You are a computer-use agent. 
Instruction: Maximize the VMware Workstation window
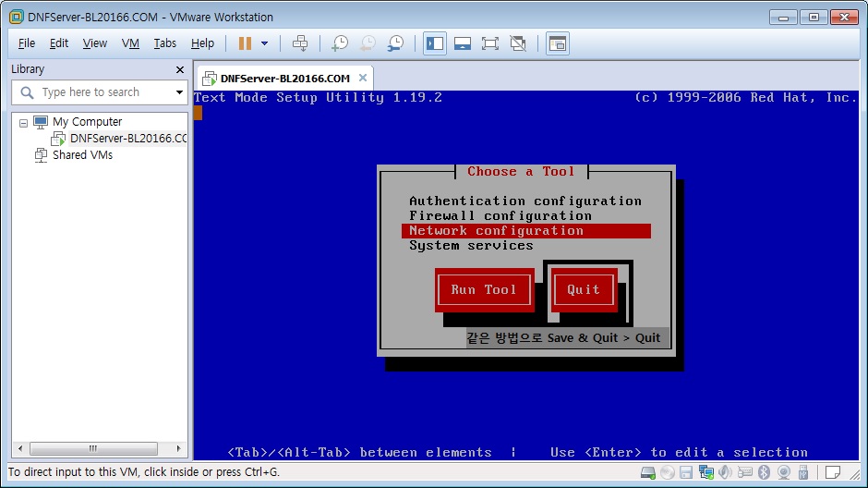pos(814,18)
